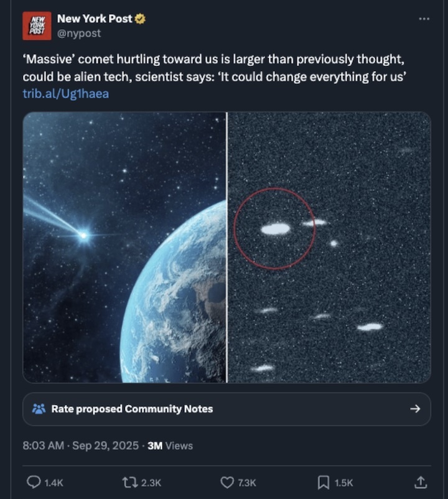The height and width of the screenshot is (499, 448).
Task: Click the New York Post profile avatar
Action: 37,26
